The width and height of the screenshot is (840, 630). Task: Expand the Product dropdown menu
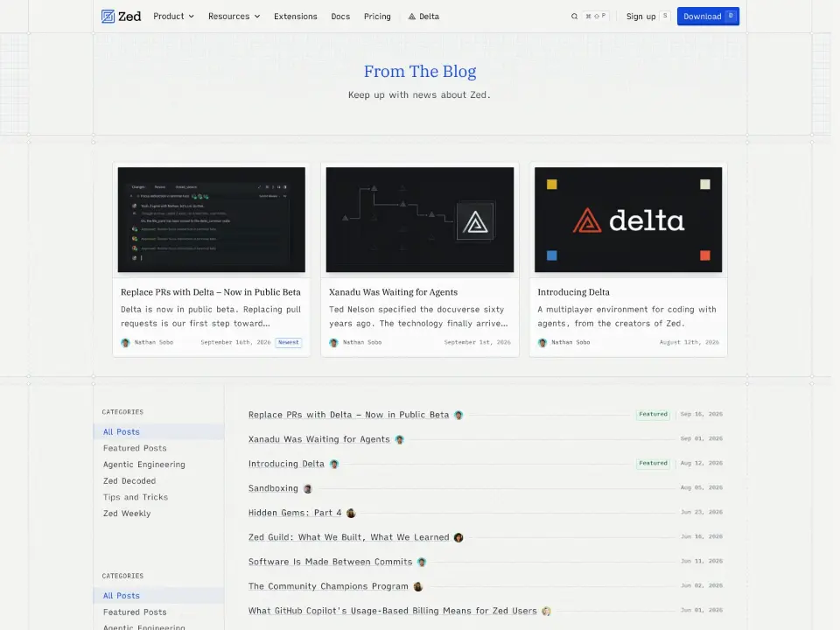point(173,17)
